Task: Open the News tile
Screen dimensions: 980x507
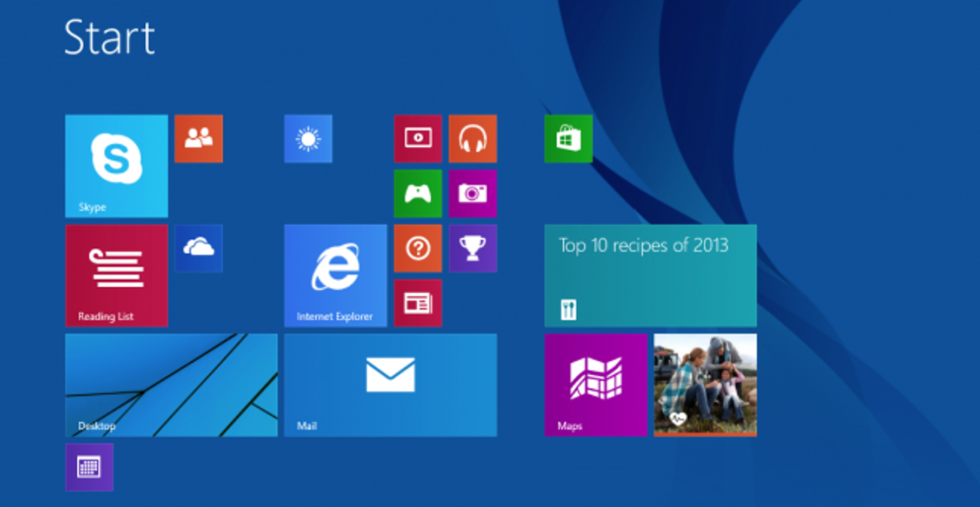Action: 418,303
